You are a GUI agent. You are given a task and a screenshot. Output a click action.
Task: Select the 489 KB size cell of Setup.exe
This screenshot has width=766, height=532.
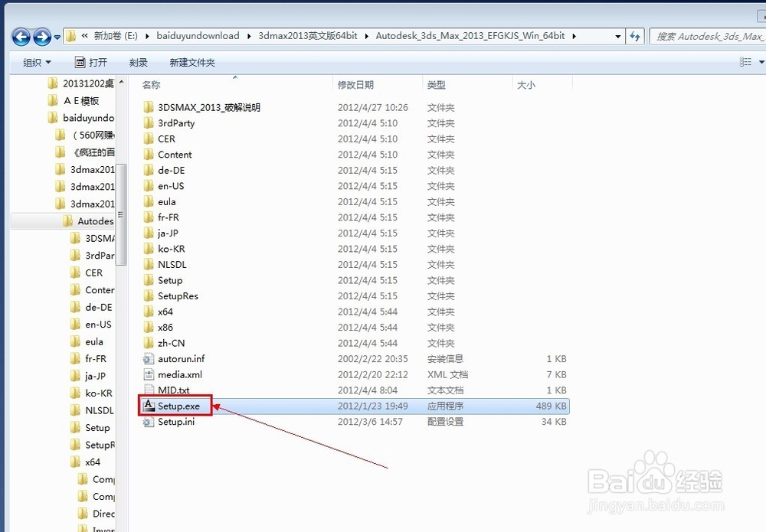tap(551, 406)
